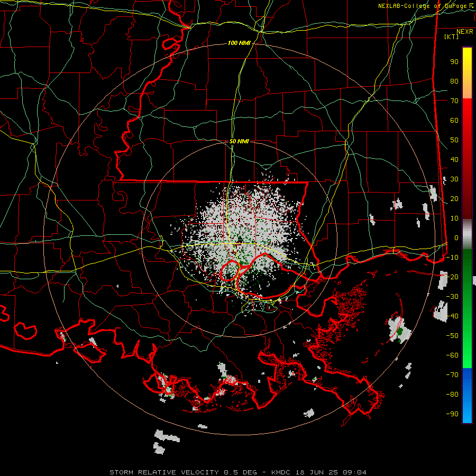
Task: Click the -40 value on velocity scale
Action: coord(452,316)
